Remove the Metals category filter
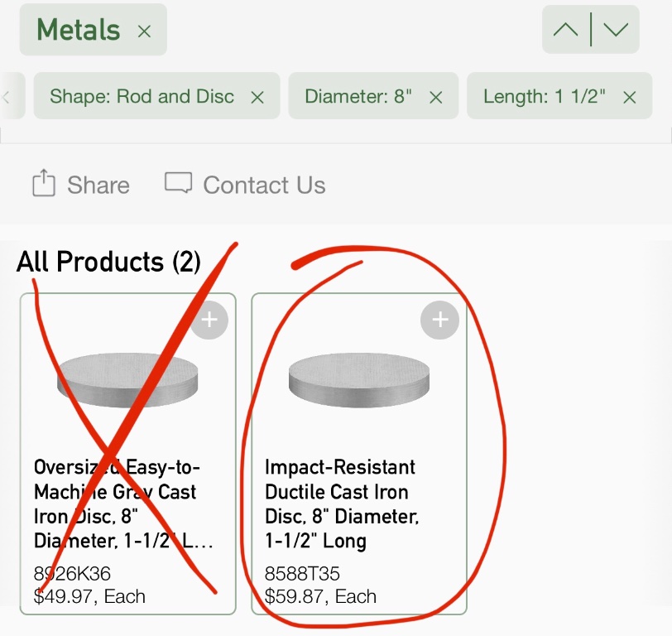 point(144,31)
